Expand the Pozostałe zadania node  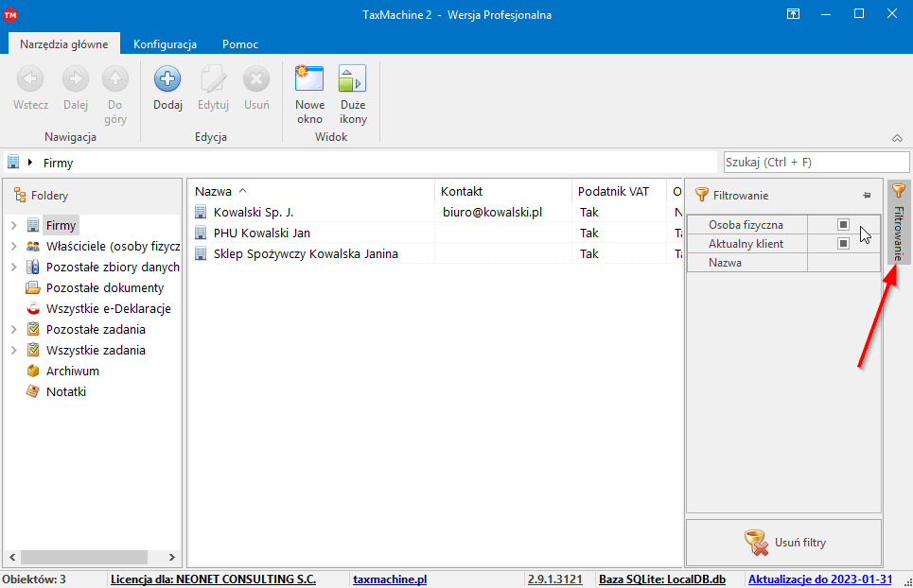[14, 330]
